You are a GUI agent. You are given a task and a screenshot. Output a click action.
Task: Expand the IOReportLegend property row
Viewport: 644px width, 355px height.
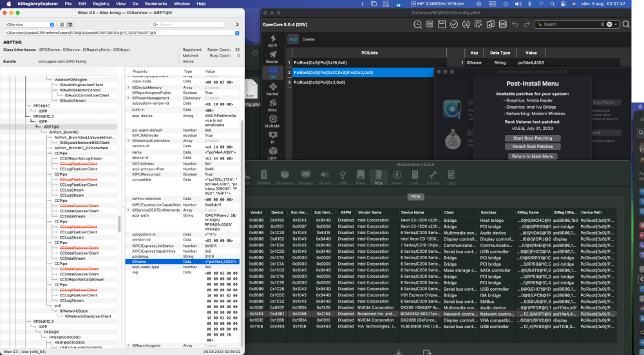(128, 345)
